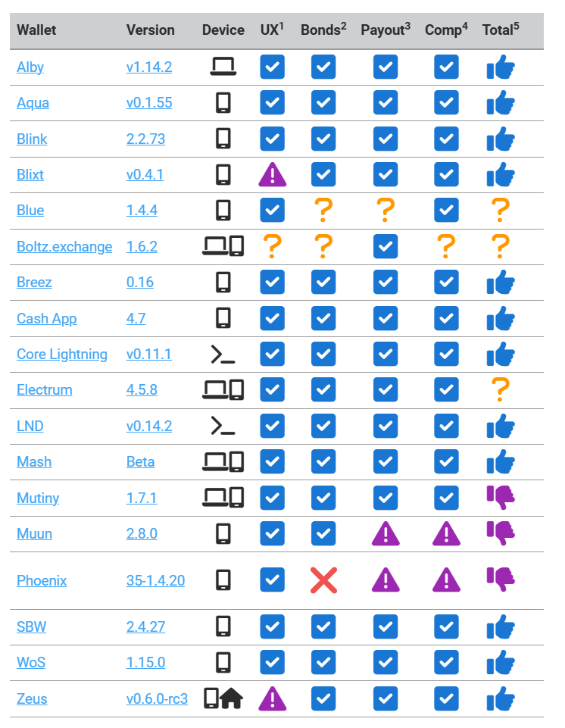This screenshot has height=728, width=565.
Task: Click the purple warning triangle in Blixt row
Action: click(x=273, y=174)
